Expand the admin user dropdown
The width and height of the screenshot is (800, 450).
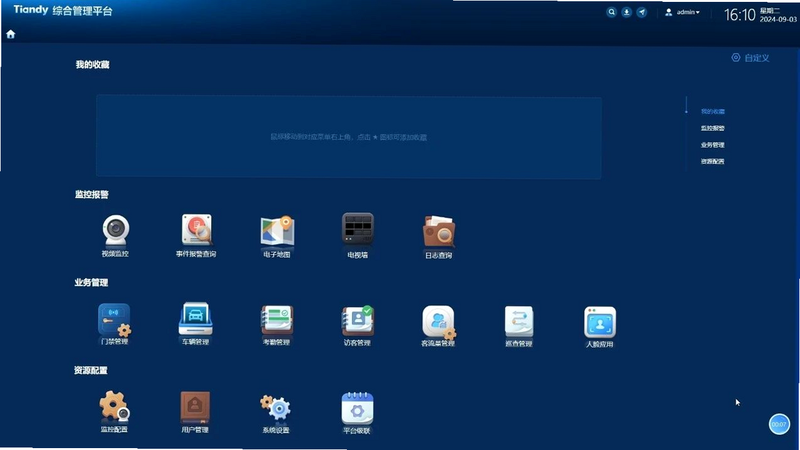point(683,12)
